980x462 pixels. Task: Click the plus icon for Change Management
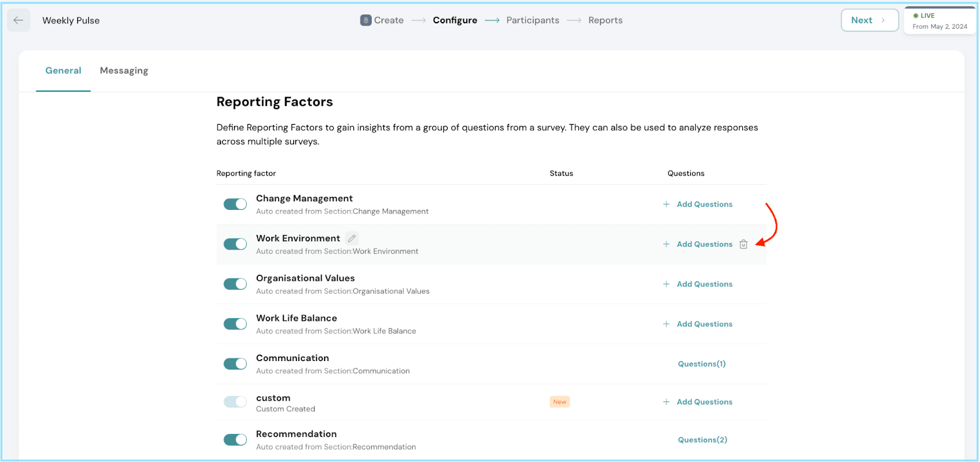[666, 204]
